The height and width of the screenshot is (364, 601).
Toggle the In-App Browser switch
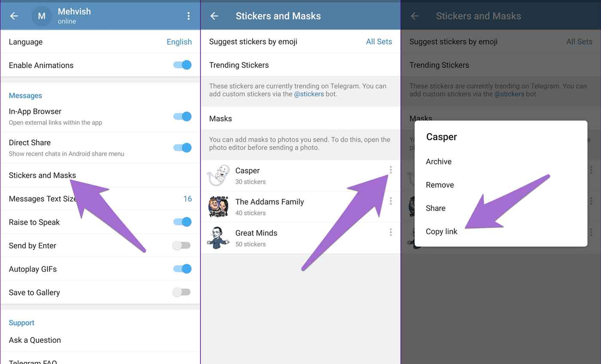pyautogui.click(x=182, y=116)
